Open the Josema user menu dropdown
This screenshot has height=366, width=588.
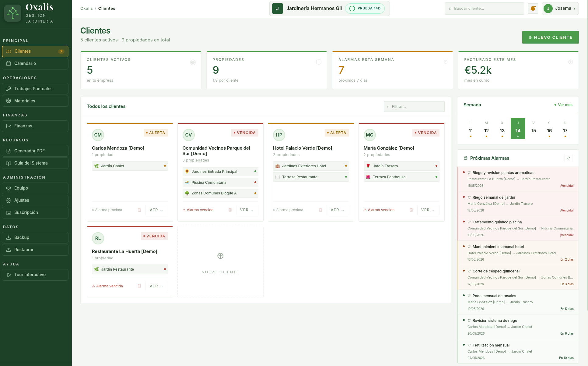pos(560,9)
